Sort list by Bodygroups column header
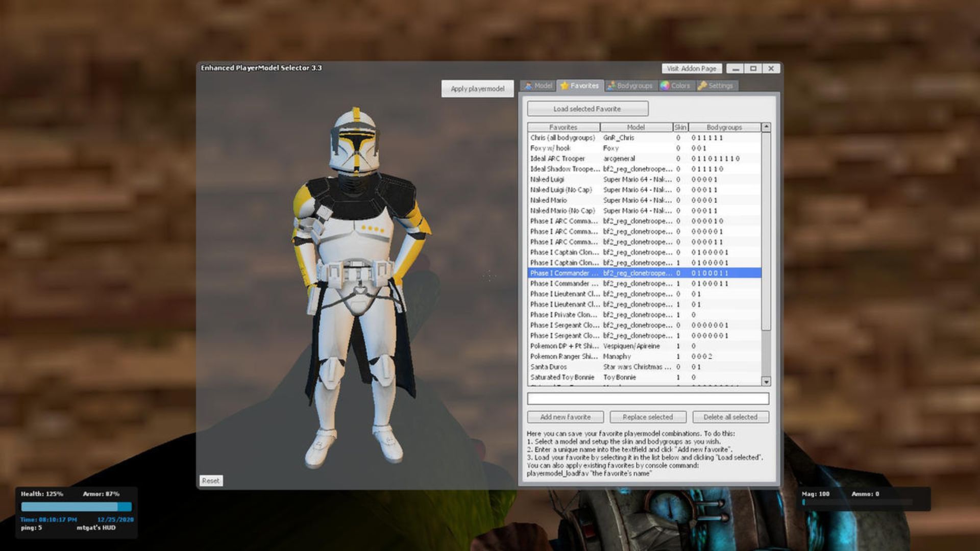Screen dimensions: 980x551 coord(724,127)
